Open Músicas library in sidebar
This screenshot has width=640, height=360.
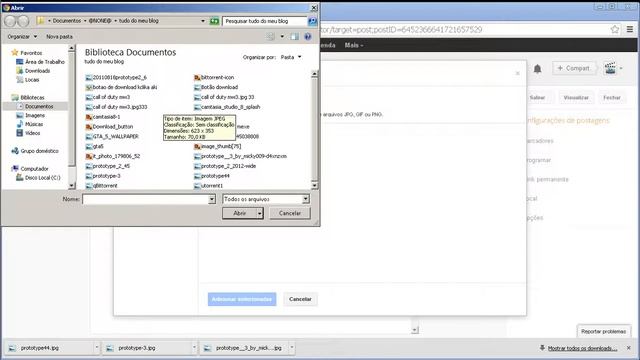tap(29, 124)
